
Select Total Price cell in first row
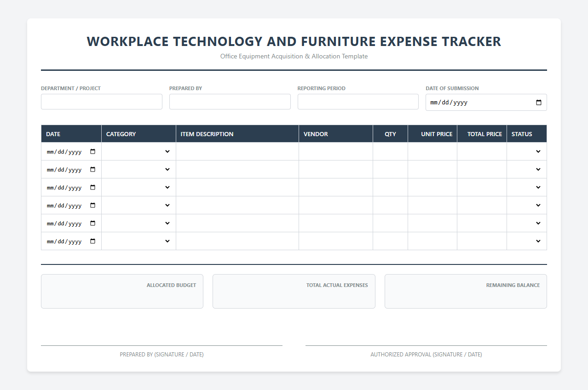(482, 151)
